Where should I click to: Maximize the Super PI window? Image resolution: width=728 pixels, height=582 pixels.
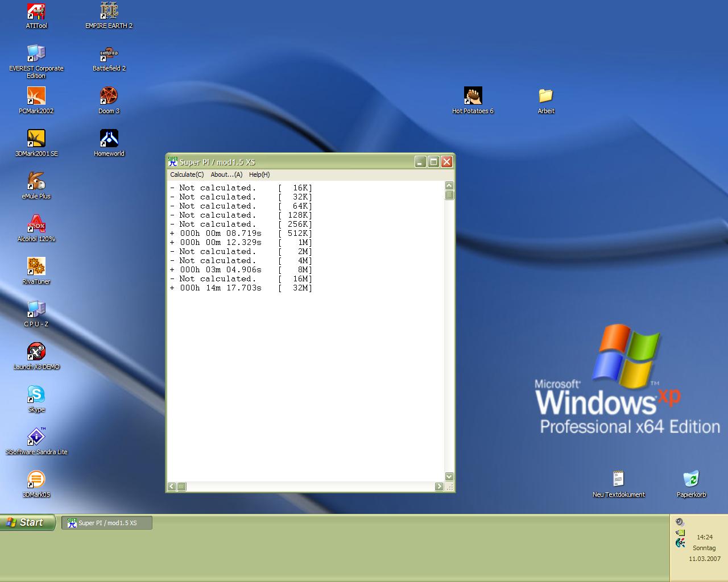pos(433,162)
